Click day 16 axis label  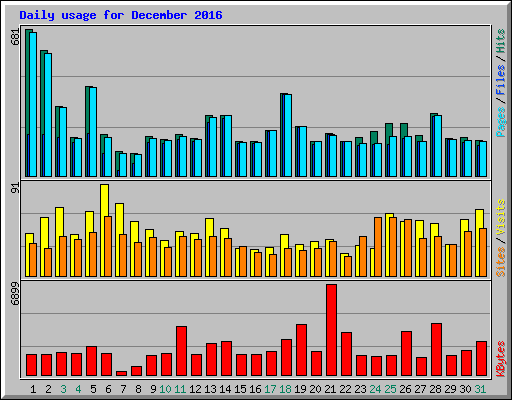click(255, 389)
